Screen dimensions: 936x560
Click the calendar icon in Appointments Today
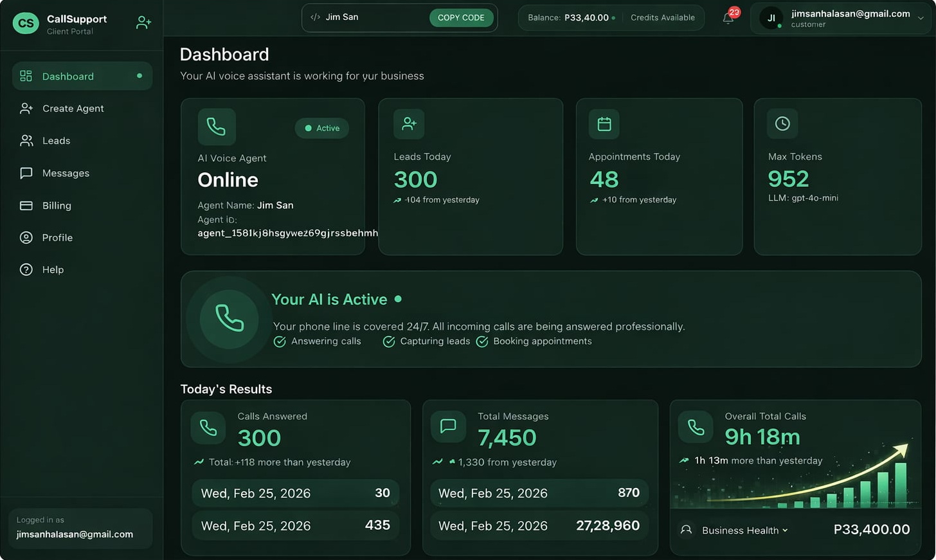coord(604,124)
